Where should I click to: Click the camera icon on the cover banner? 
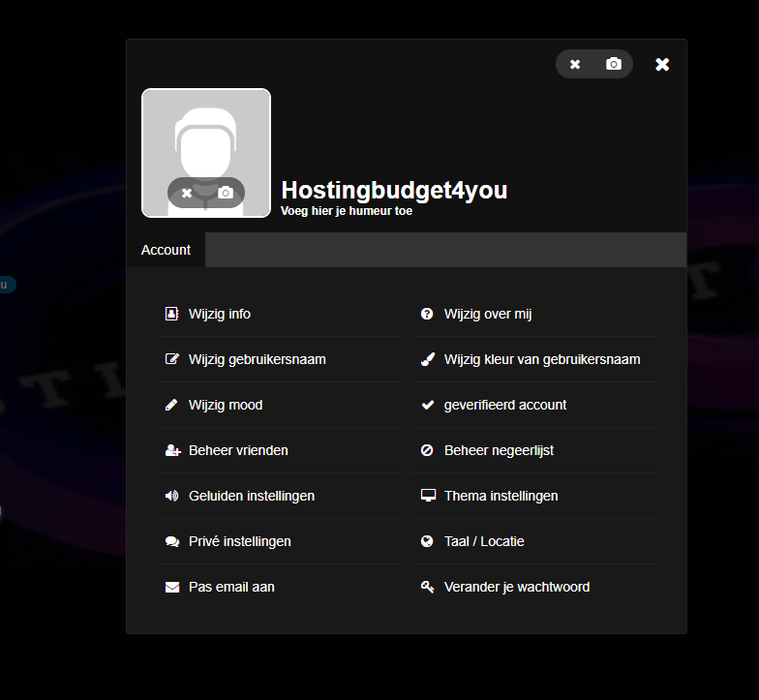click(x=614, y=64)
